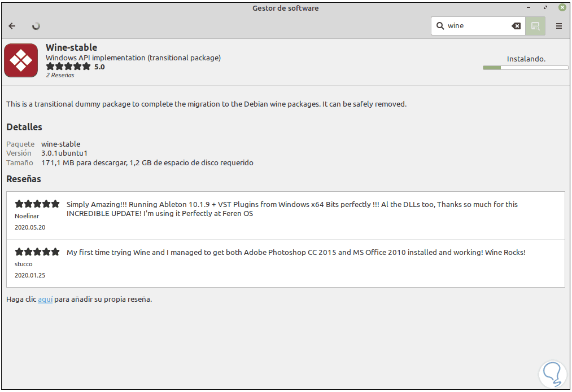Click the loading spinner icon
Viewport: 572px width, 392px height.
tap(36, 26)
